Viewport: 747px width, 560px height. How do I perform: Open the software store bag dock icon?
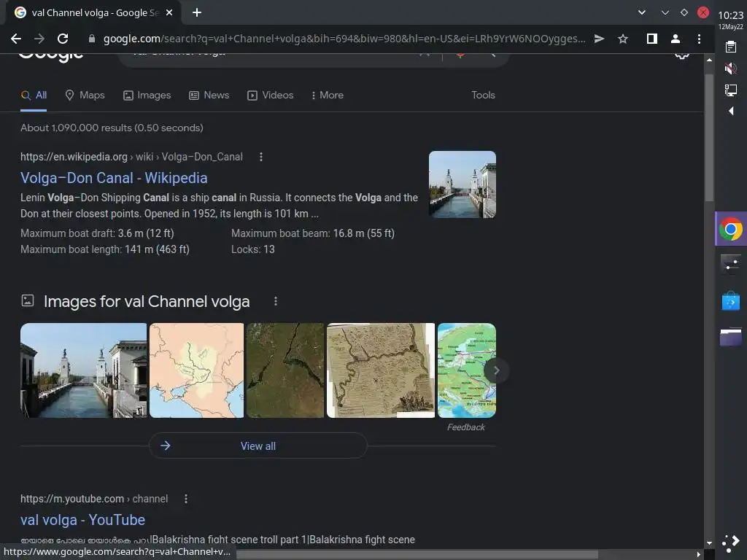tap(731, 300)
